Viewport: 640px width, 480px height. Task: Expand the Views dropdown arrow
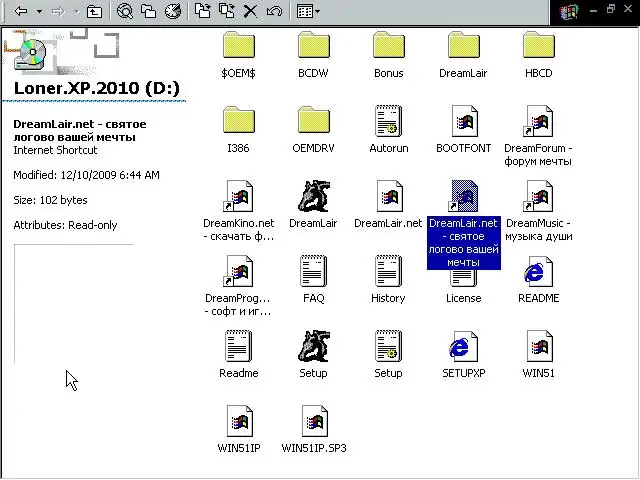click(x=318, y=11)
